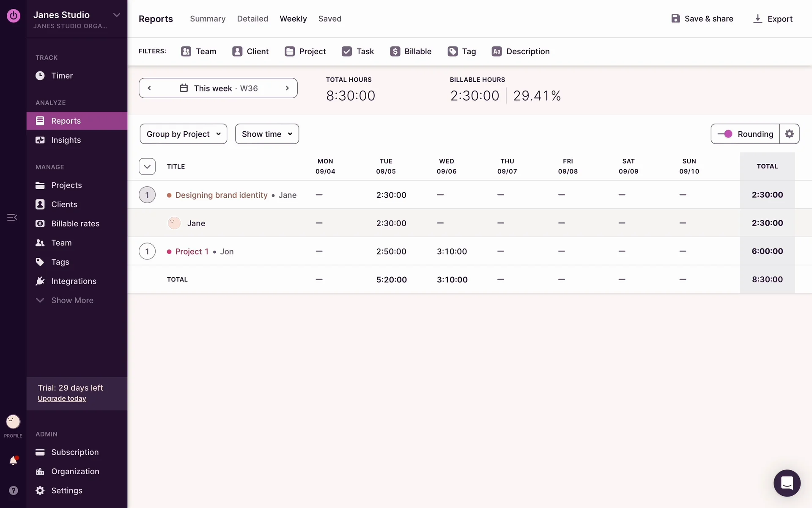Open the chat support bubble
This screenshot has width=812, height=508.
tap(787, 483)
